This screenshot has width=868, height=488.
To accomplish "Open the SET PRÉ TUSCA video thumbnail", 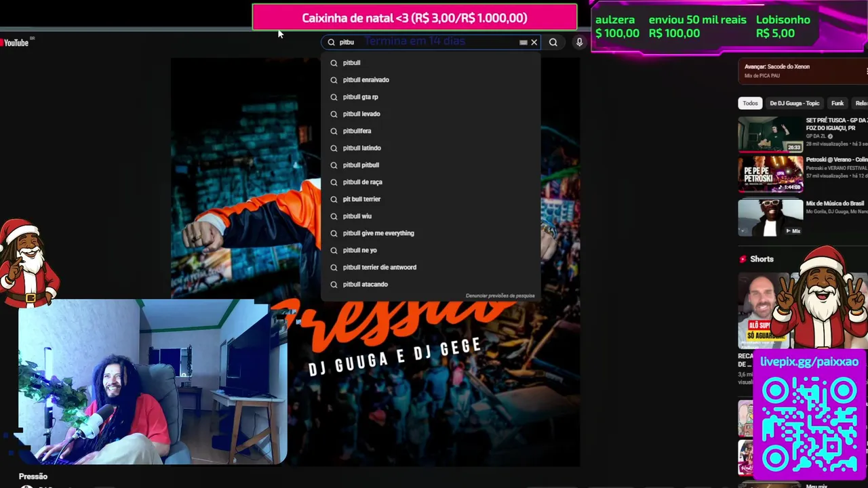I will click(x=770, y=134).
